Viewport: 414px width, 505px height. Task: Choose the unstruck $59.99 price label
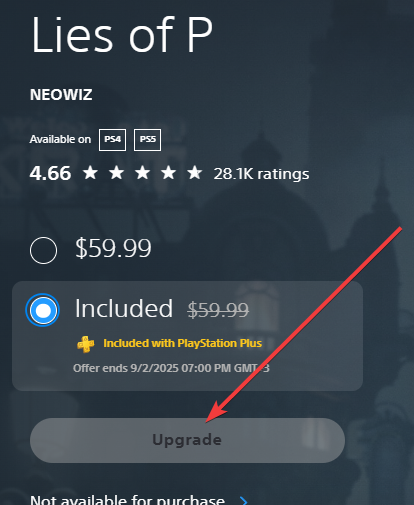point(113,248)
